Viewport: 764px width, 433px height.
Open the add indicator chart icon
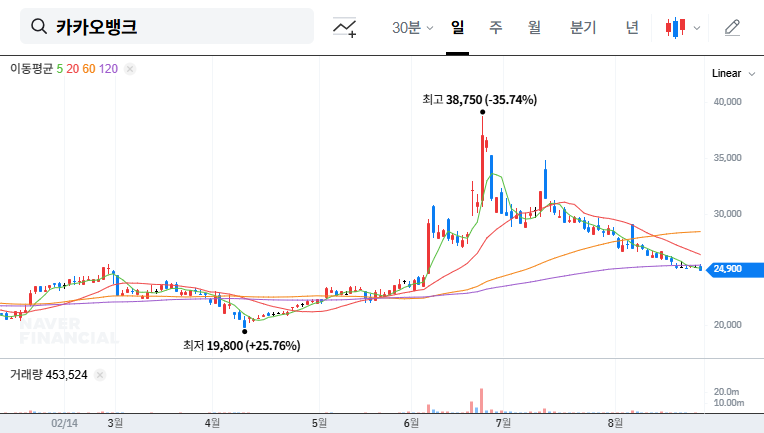click(x=344, y=27)
